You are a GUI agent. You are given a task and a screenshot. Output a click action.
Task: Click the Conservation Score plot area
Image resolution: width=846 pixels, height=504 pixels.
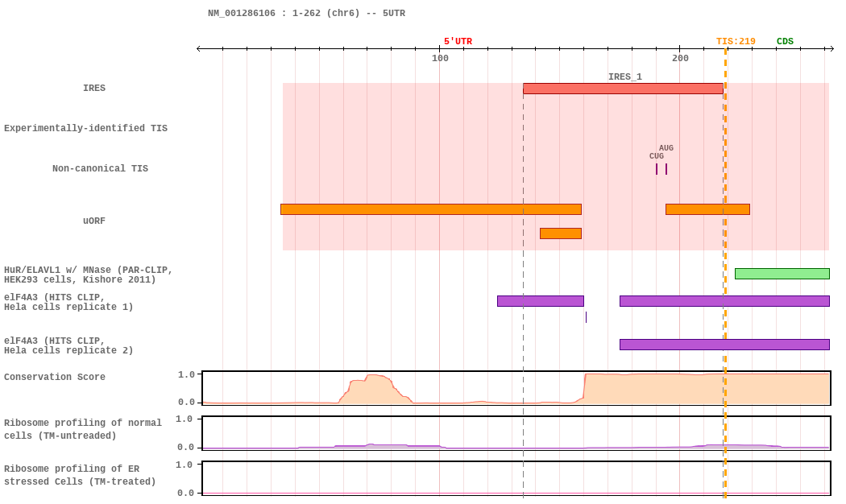[516, 388]
